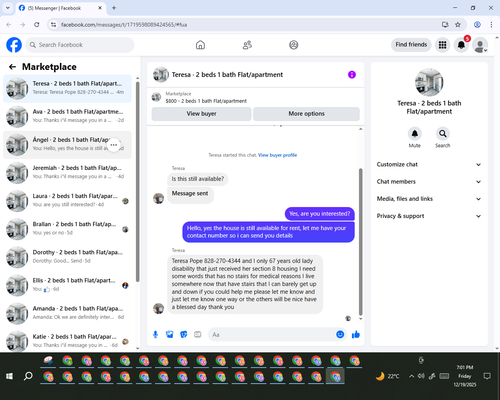This screenshot has height=400, width=500.
Task: Record a voice clip with the microphone icon
Action: [155, 334]
